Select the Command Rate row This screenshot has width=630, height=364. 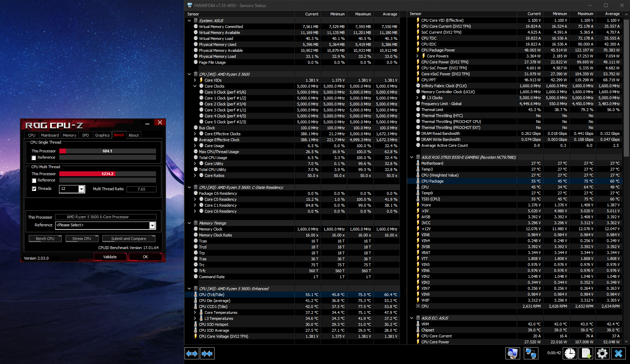pos(292,277)
